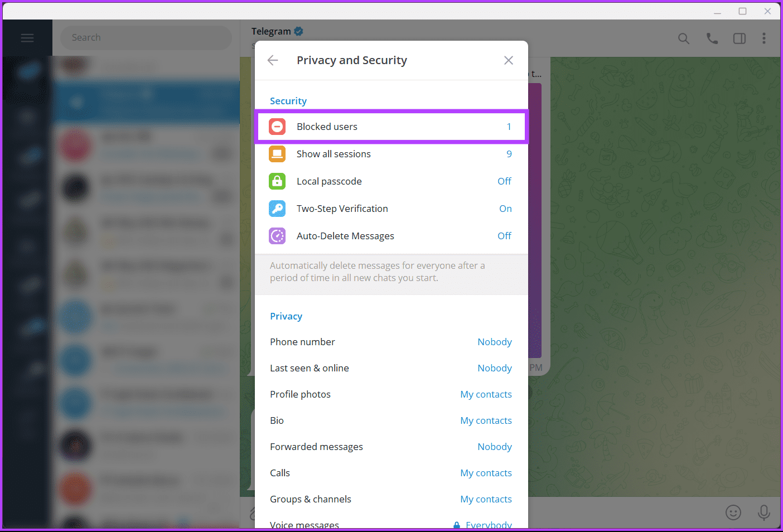Record a voice message with microphone

(764, 512)
